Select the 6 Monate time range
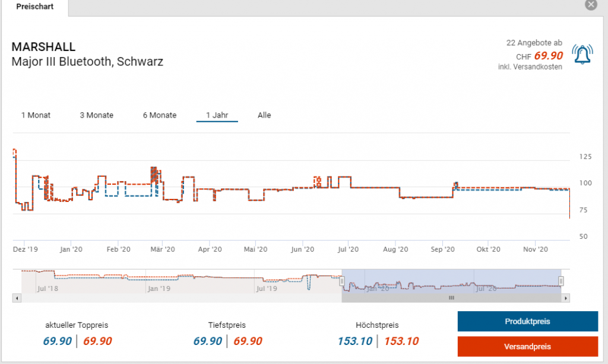The height and width of the screenshot is (364, 608). [x=160, y=115]
